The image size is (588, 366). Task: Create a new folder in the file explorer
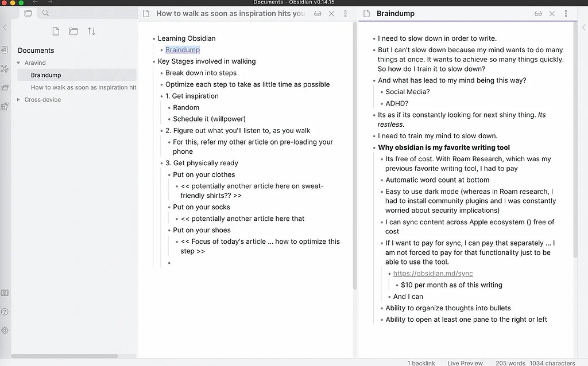[73, 31]
